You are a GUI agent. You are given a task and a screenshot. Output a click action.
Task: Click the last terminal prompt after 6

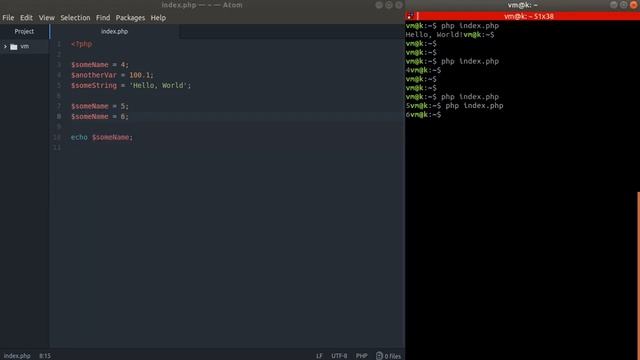click(x=426, y=115)
